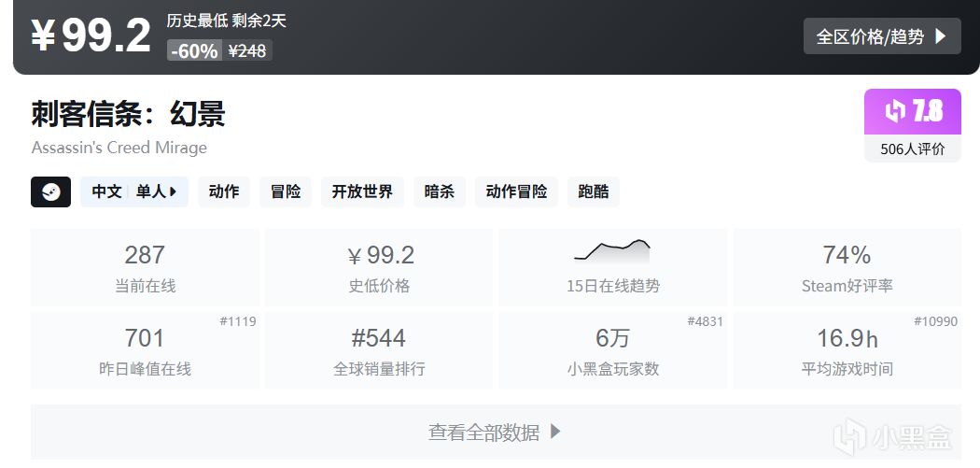
Task: Click the -60% discount badge
Action: click(194, 50)
